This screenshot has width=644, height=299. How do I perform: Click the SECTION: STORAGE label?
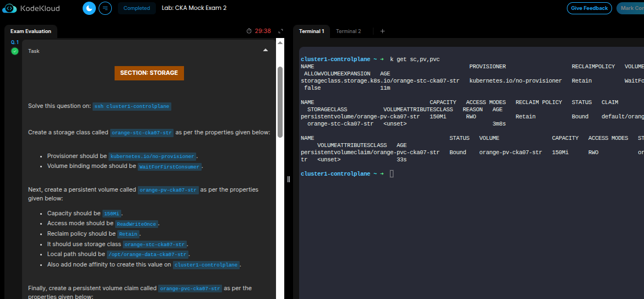point(149,73)
